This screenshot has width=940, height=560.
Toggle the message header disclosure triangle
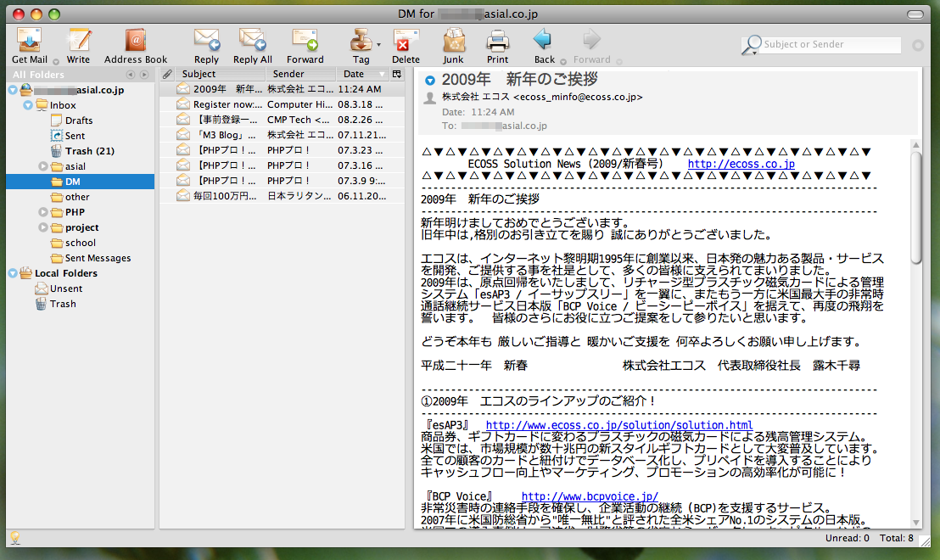click(x=429, y=81)
